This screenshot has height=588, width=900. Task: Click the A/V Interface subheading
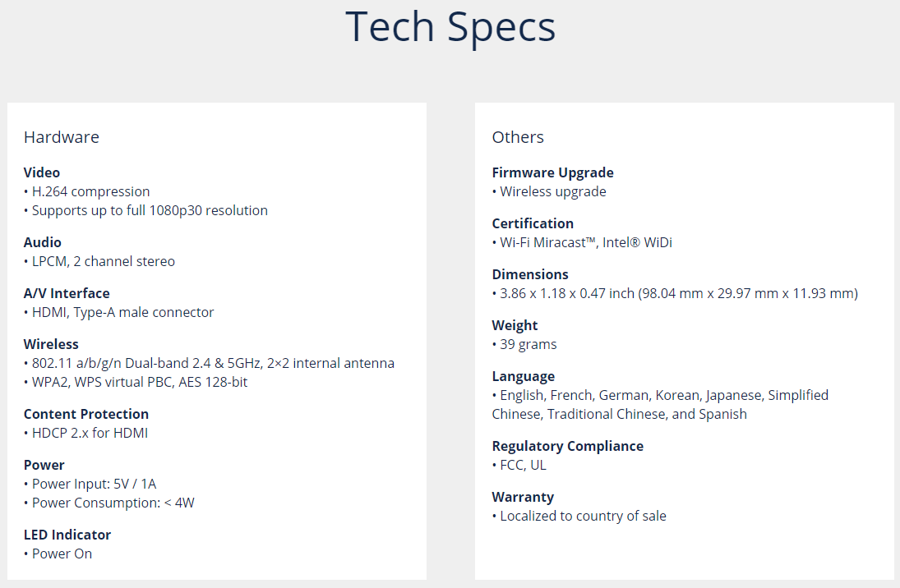tap(67, 293)
